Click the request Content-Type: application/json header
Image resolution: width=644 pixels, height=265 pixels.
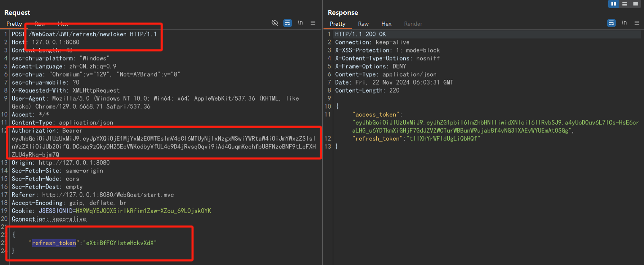pyautogui.click(x=62, y=123)
